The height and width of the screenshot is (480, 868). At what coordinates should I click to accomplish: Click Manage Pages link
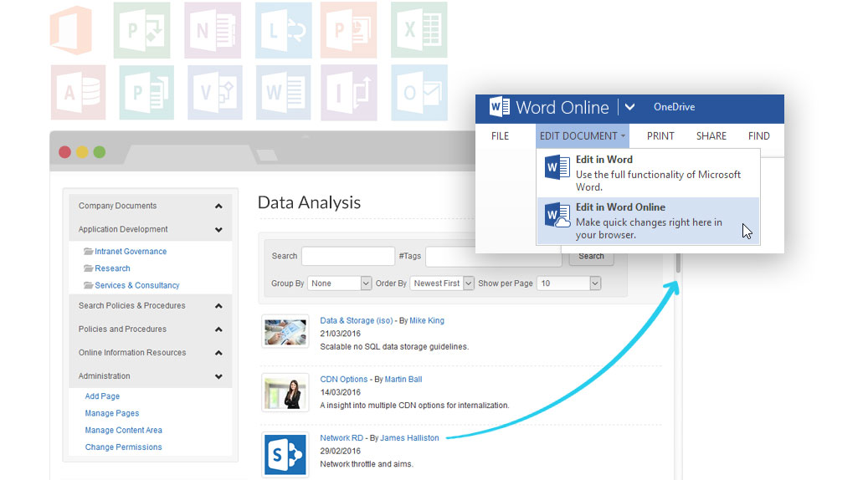point(112,413)
